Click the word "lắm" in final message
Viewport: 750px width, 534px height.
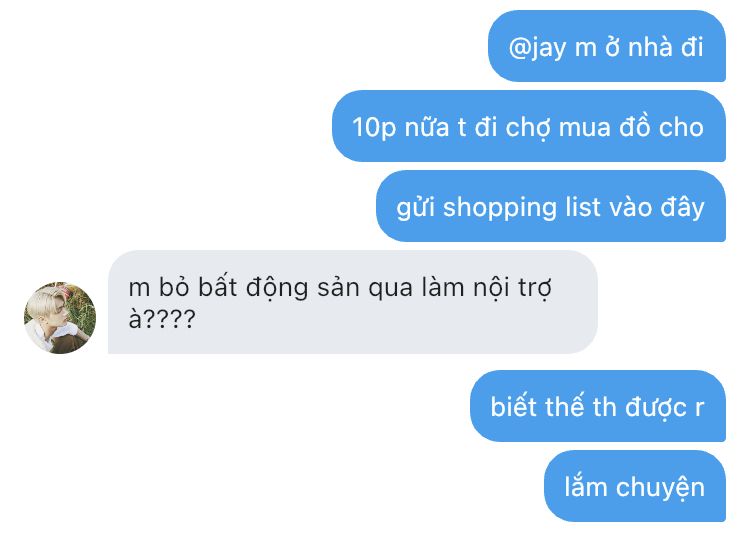click(x=586, y=486)
